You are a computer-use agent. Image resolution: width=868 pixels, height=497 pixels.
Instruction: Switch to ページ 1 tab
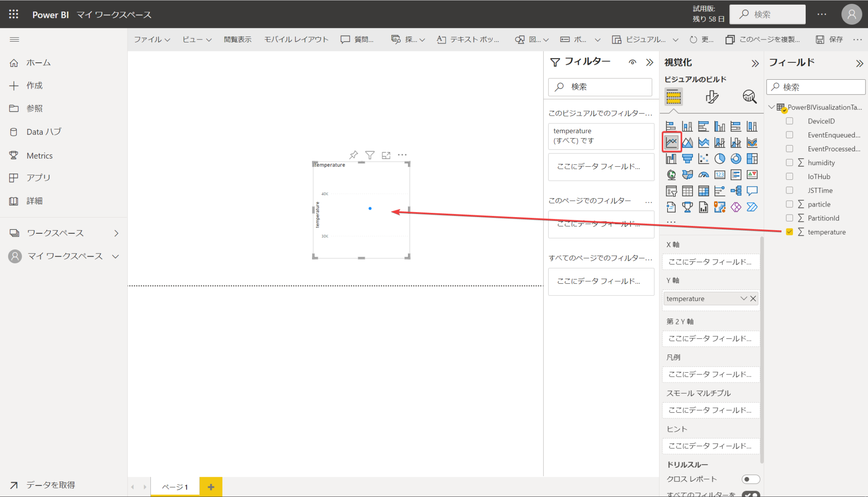(x=175, y=487)
